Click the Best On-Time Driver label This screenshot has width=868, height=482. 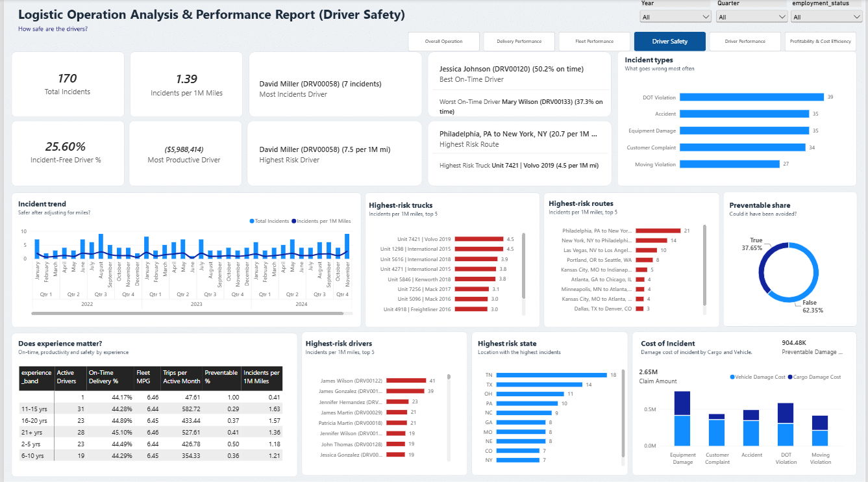(471, 79)
